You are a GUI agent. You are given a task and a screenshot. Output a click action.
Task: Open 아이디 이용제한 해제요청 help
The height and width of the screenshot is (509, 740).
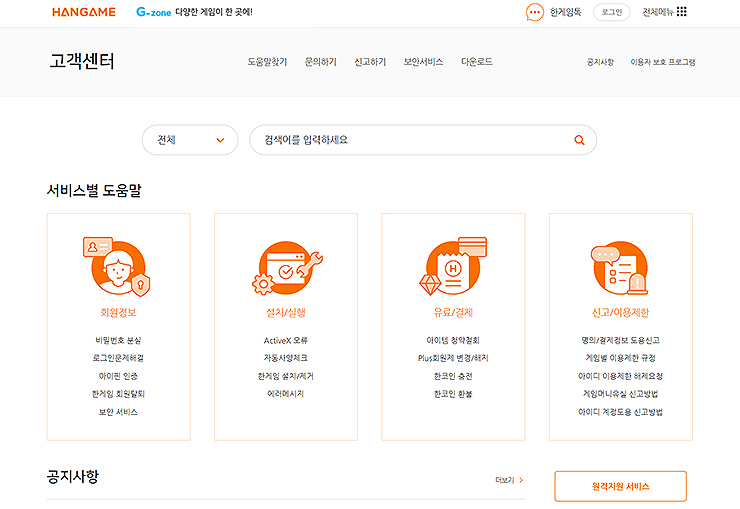click(621, 376)
